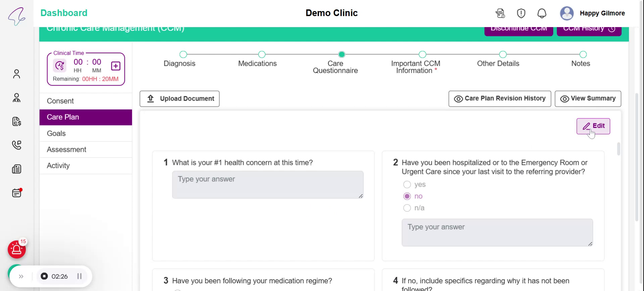Expand the recorder panel double chevron

pos(21,277)
